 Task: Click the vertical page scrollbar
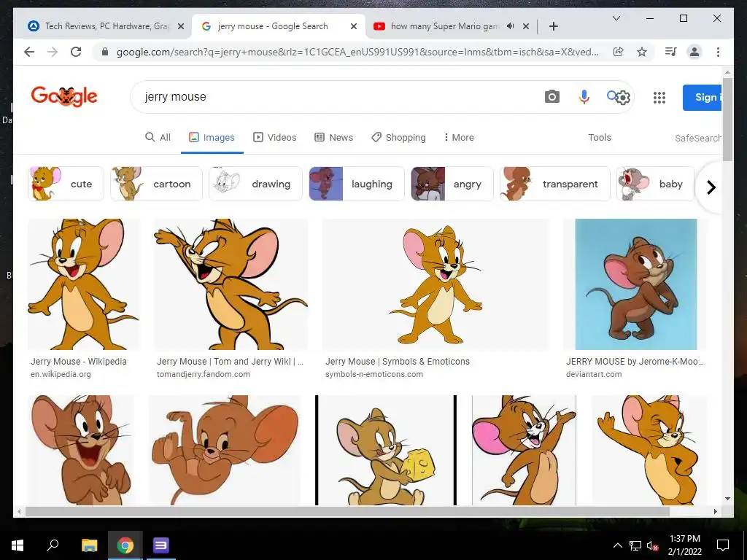[x=727, y=119]
